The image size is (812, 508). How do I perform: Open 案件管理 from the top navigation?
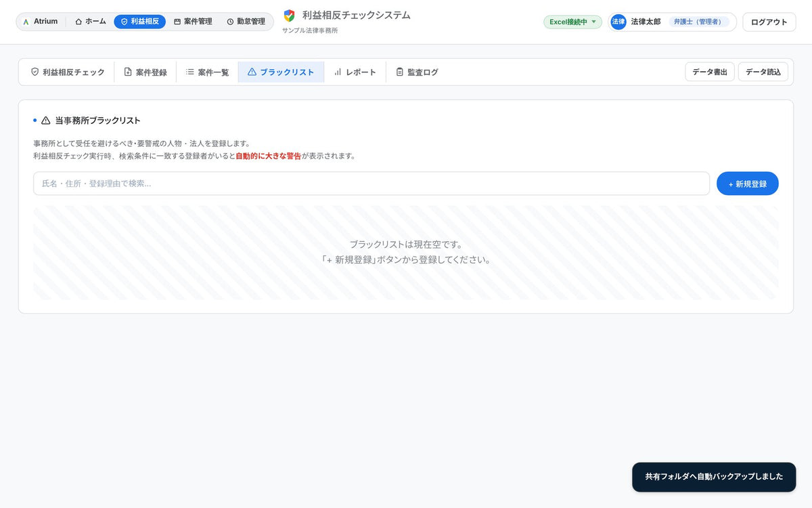pos(193,22)
